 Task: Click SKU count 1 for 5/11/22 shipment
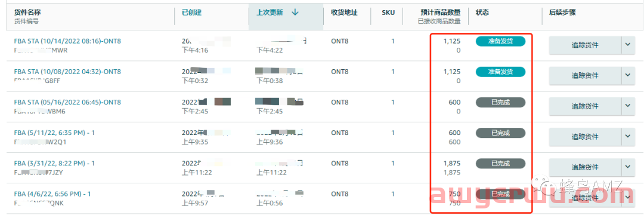pos(392,133)
